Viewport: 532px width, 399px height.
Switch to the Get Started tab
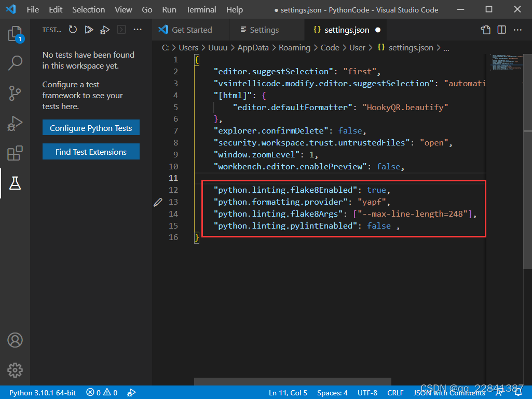tap(191, 30)
